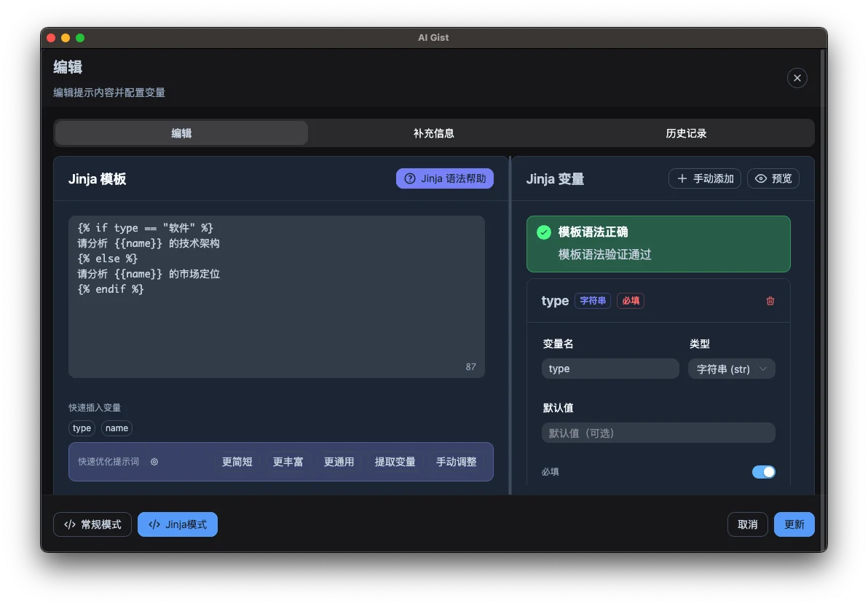Screen dimensions: 868x606
Task: Cancel editing with the 取消 button
Action: tap(747, 524)
